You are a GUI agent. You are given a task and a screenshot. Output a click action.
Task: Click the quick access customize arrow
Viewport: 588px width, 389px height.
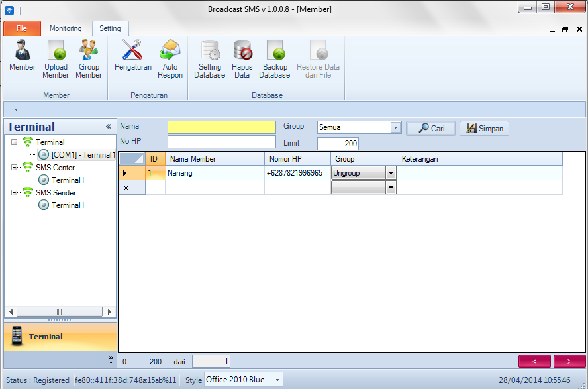[16, 109]
